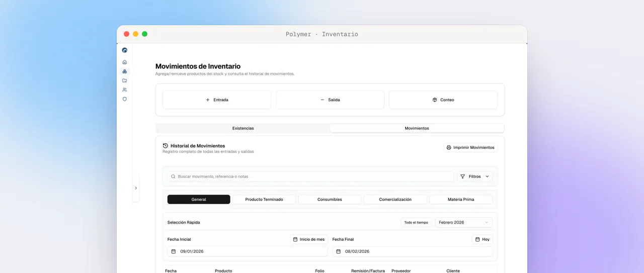The image size is (644, 273).
Task: Click the Todo el tiempo button
Action: point(416,222)
